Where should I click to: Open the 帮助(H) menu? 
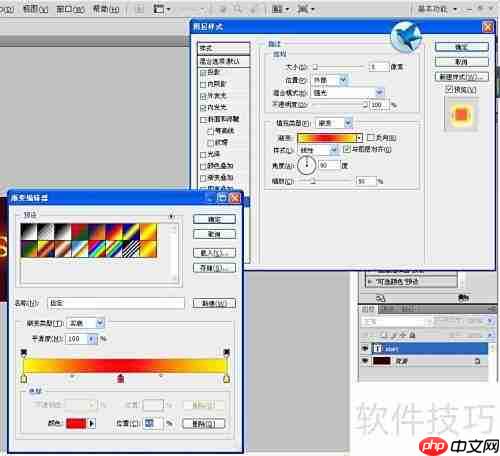106,9
